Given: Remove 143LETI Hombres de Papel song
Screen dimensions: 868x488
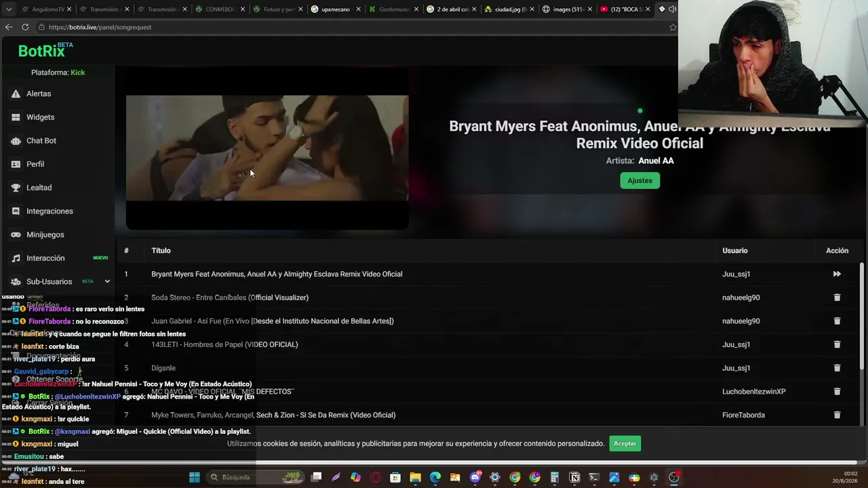Looking at the screenshot, I should pyautogui.click(x=837, y=344).
